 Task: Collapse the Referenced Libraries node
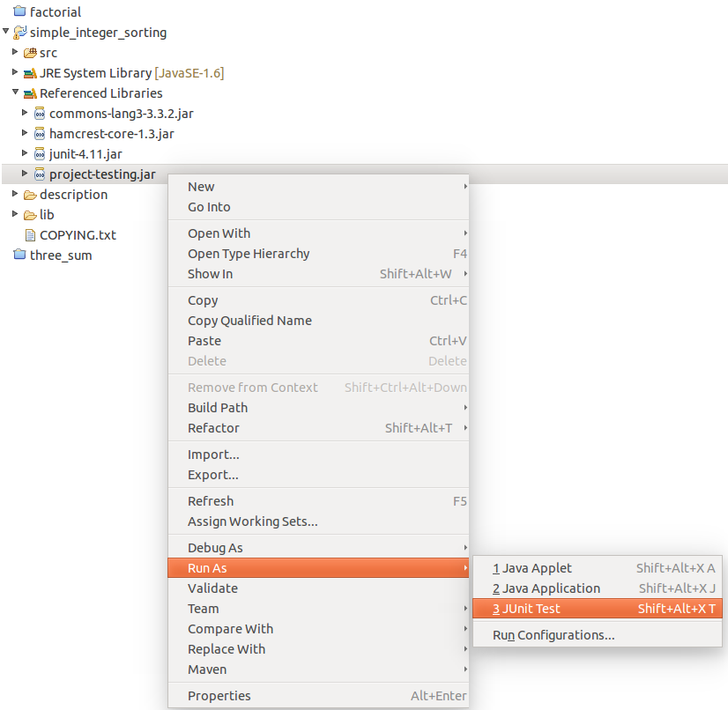pos(15,92)
